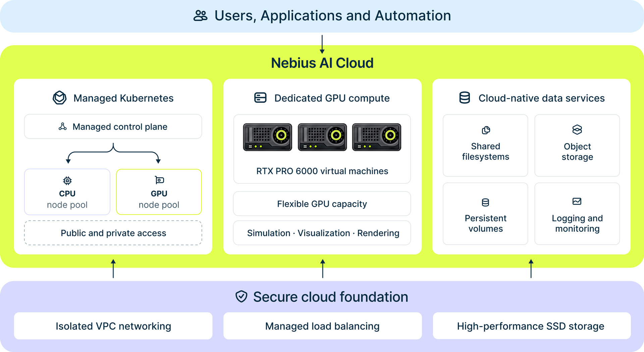Click Simulation · Visualization · Rendering box
Screen dimensions: 644x352
(x=322, y=233)
